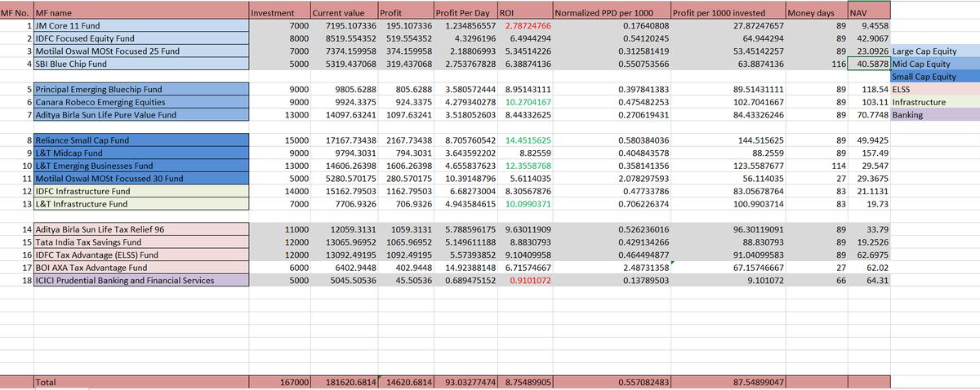The width and height of the screenshot is (980, 390).
Task: Select total profit cell 14620.6814
Action: point(406,382)
